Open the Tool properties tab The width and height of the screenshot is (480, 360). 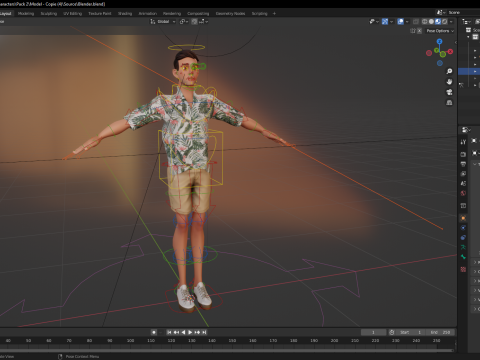(x=463, y=142)
